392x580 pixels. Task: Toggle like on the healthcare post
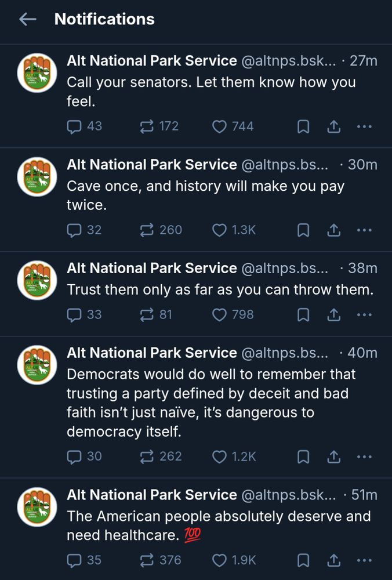(x=219, y=560)
